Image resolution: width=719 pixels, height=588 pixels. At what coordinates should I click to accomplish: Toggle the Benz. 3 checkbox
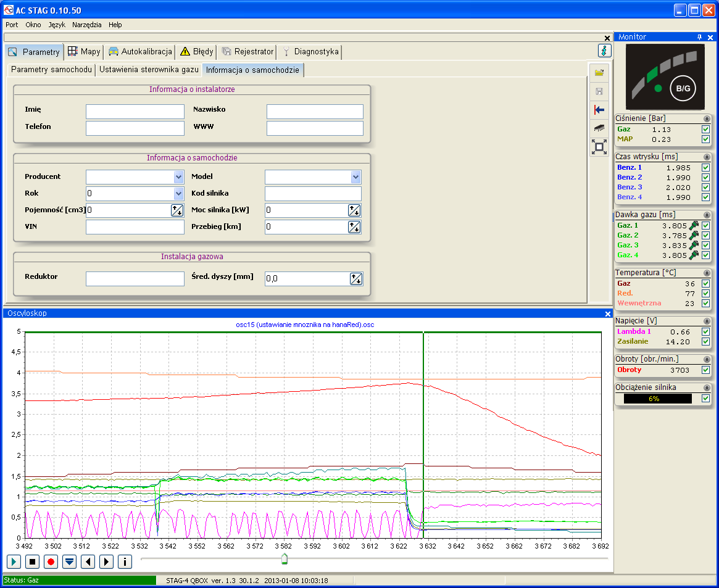[x=705, y=188]
